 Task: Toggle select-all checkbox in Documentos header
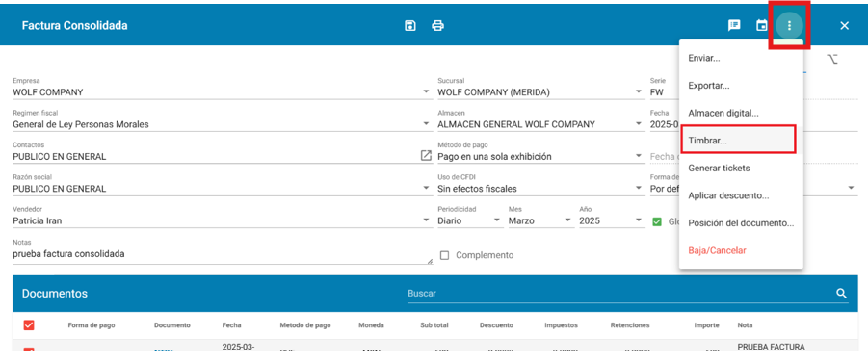pyautogui.click(x=29, y=325)
